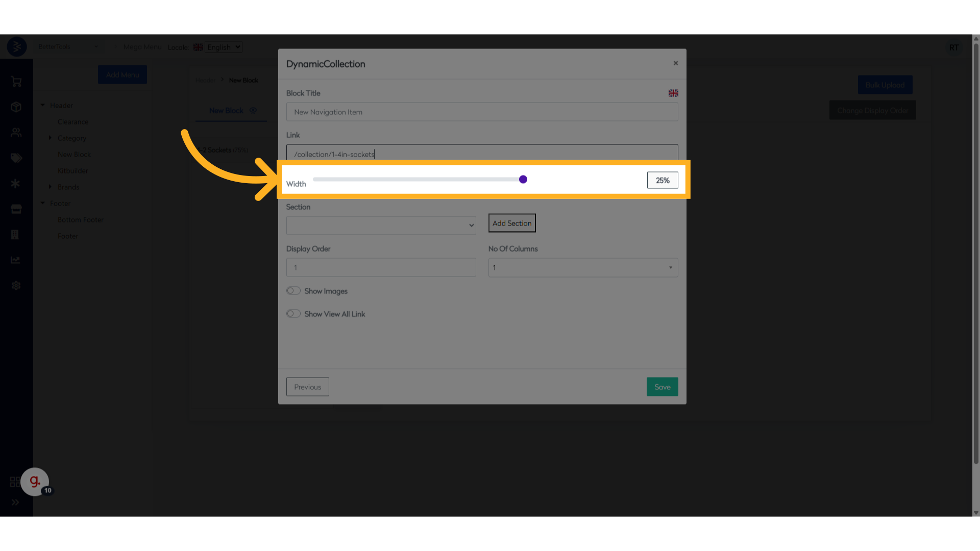The height and width of the screenshot is (551, 980).
Task: Select the price tags sidebar icon
Action: pos(16,158)
